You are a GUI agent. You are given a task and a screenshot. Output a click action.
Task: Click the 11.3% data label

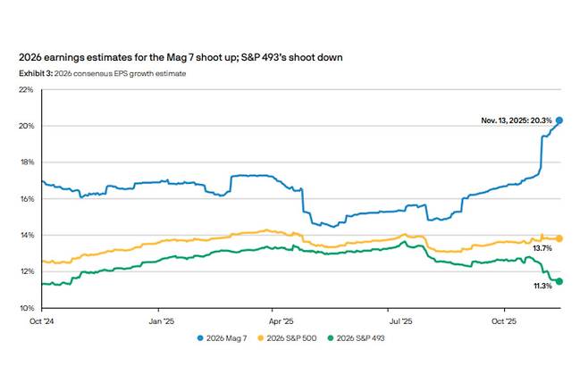point(542,287)
